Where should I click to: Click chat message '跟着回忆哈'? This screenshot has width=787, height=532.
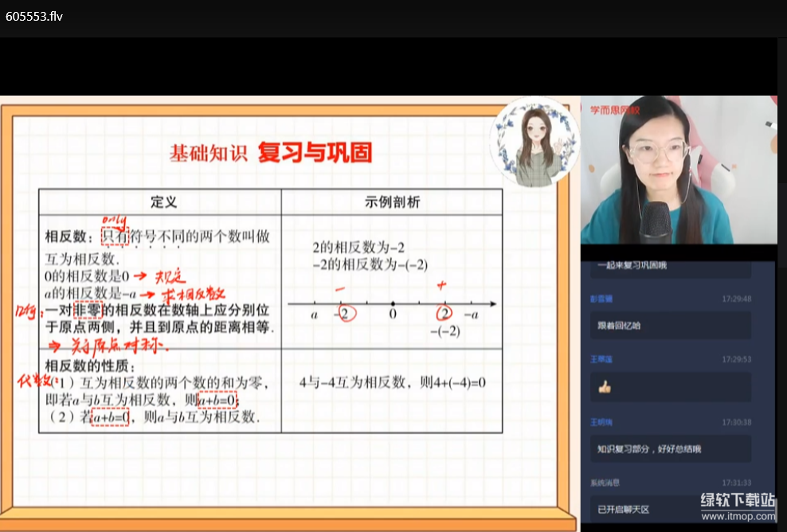pyautogui.click(x=671, y=326)
